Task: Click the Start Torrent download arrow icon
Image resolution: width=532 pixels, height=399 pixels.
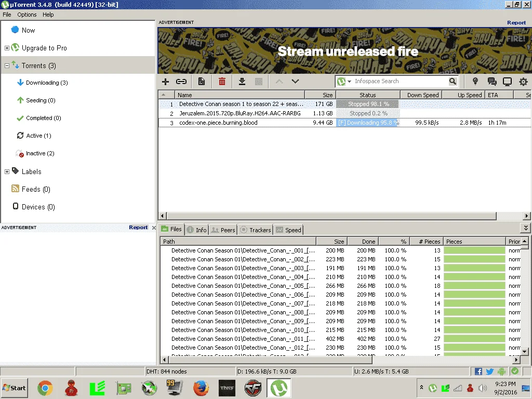Action: click(242, 82)
